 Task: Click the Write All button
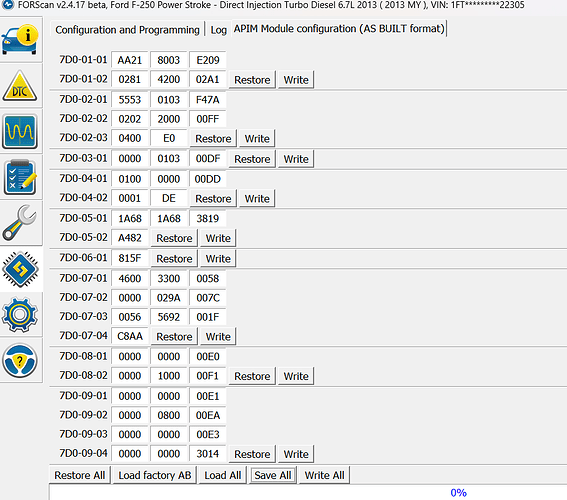pyautogui.click(x=324, y=475)
